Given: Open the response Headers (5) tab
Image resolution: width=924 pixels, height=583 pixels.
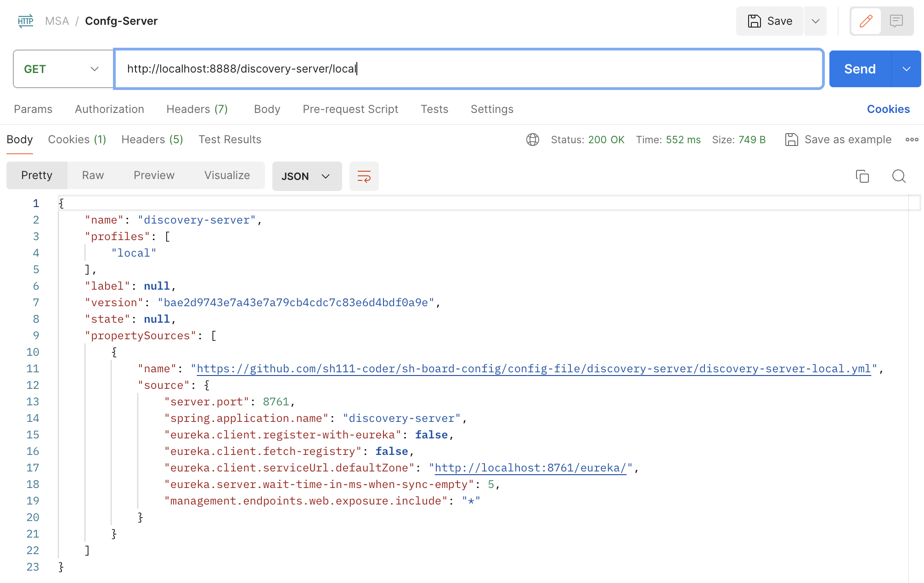Looking at the screenshot, I should click(152, 140).
